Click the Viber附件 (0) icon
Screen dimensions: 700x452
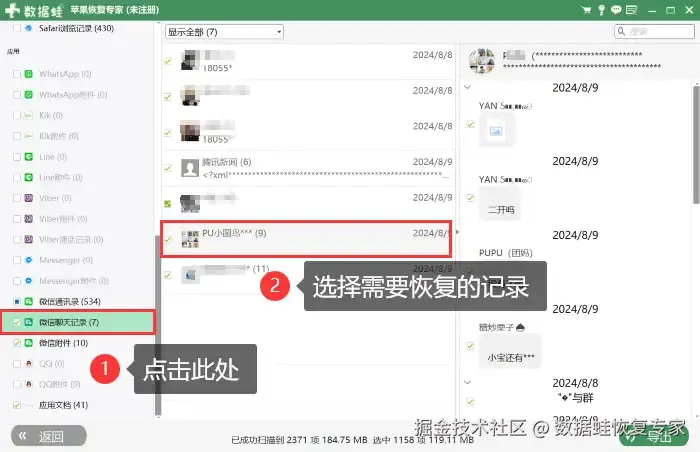pos(29,219)
